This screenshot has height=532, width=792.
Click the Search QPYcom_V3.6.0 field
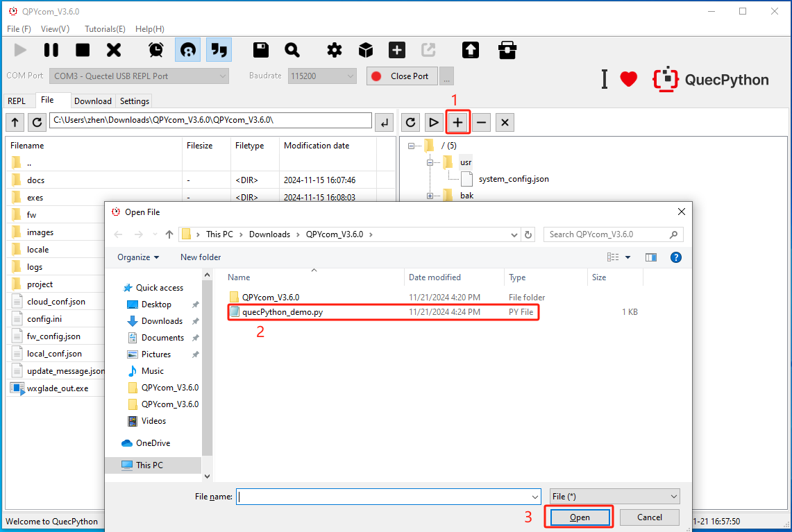pos(613,234)
